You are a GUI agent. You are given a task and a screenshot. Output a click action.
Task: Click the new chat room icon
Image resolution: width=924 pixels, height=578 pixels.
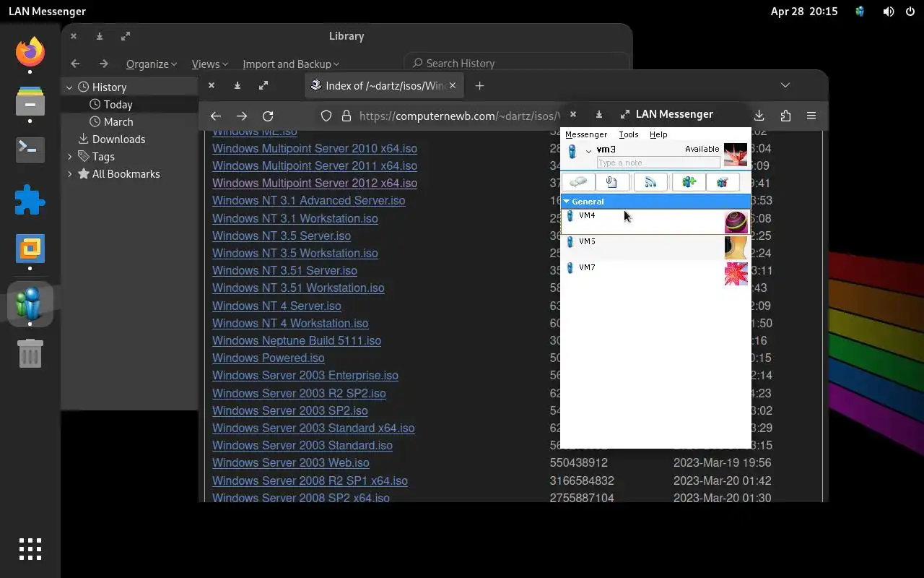point(689,182)
